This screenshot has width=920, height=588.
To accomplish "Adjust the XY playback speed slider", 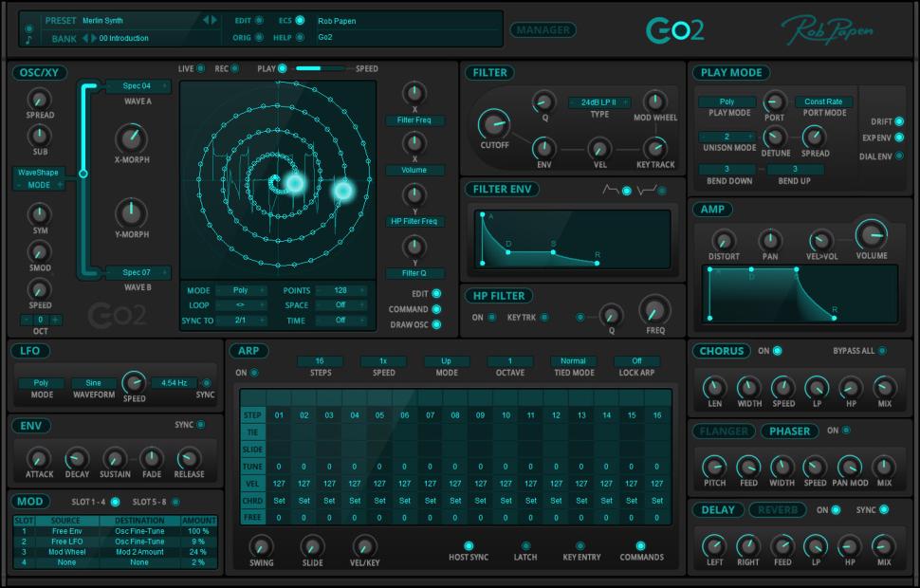I will [x=321, y=68].
